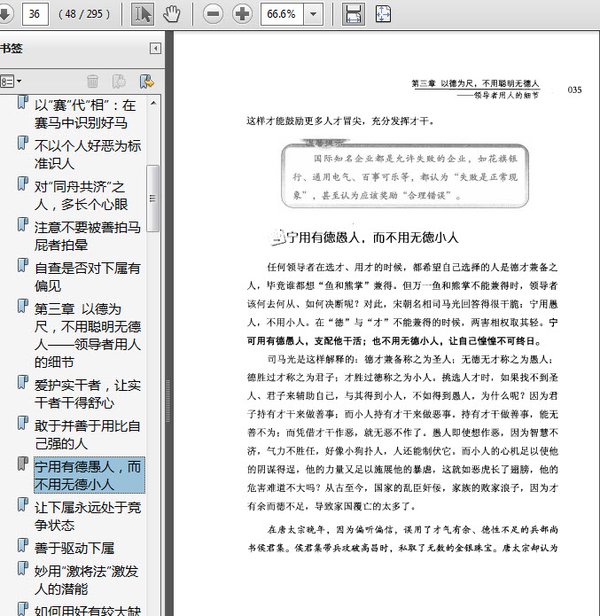
Task: Open the zoom level dropdown arrow
Action: (313, 14)
